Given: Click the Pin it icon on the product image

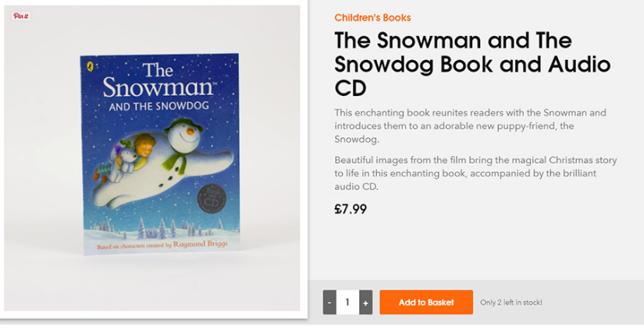Looking at the screenshot, I should (21, 16).
